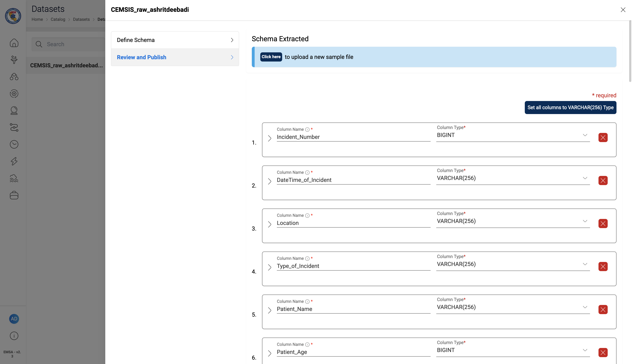Click info icon beside Location Column Name
Viewport: 632px width, 364px height.
pyautogui.click(x=307, y=216)
